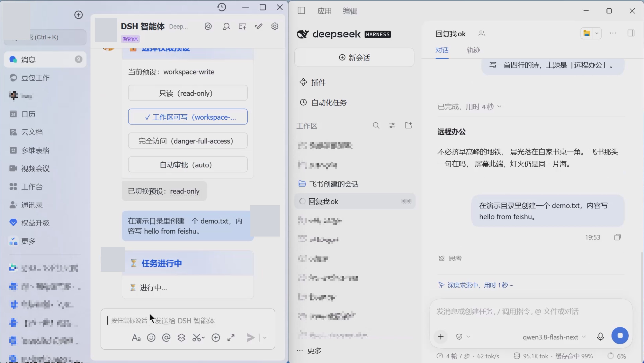
Task: Create a new workspace folder icon in 工作区
Action: pos(408,125)
